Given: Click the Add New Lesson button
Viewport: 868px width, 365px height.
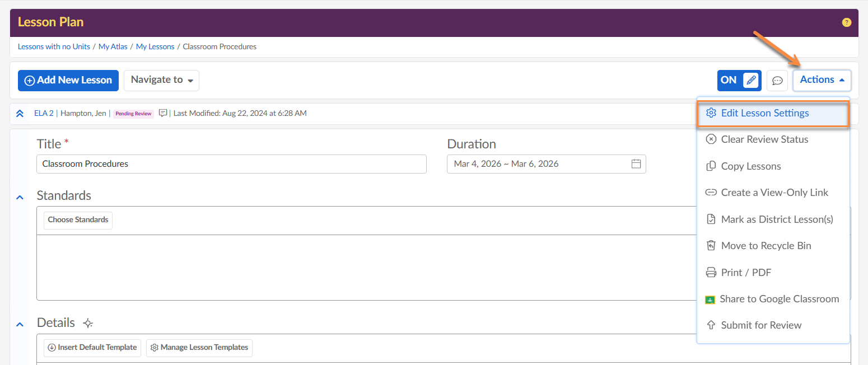Looking at the screenshot, I should pos(68,80).
